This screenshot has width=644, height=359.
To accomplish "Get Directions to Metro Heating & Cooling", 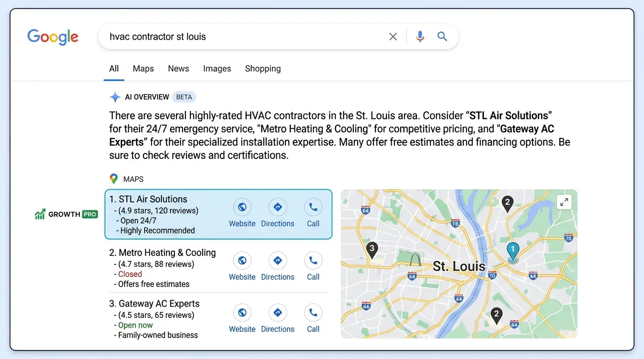I will click(278, 266).
